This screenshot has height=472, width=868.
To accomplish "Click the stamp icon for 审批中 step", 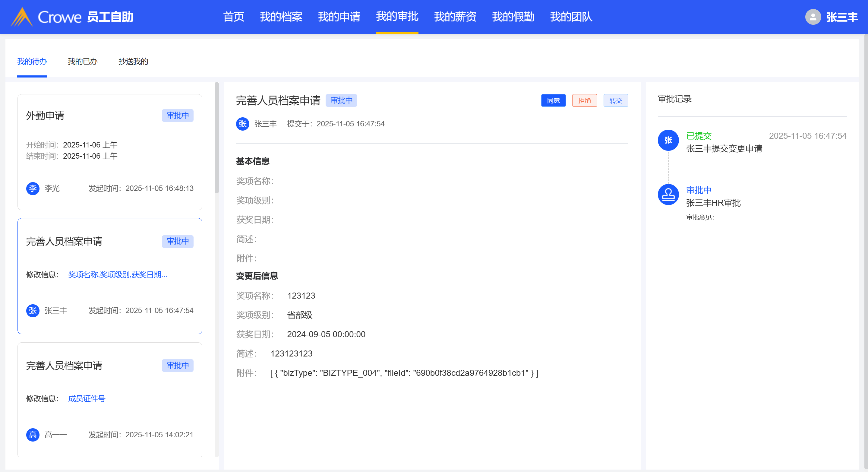I will tap(668, 194).
